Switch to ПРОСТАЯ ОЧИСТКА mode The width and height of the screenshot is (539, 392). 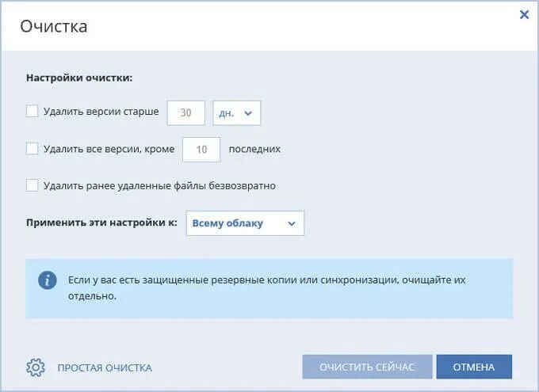[105, 367]
